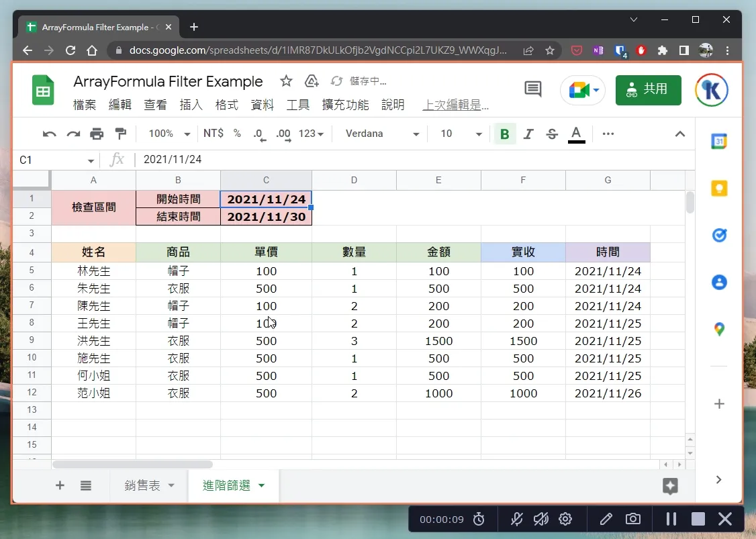Open the 說明 menu

[393, 105]
